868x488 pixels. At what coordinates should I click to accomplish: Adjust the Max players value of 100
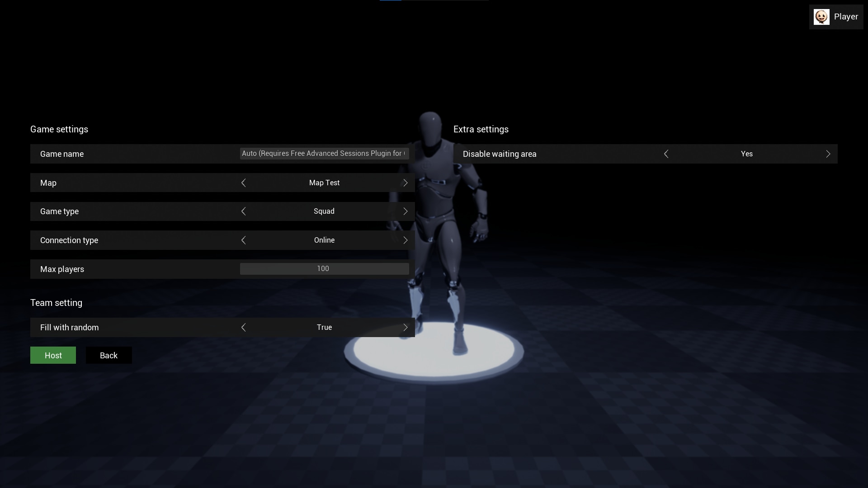(324, 268)
